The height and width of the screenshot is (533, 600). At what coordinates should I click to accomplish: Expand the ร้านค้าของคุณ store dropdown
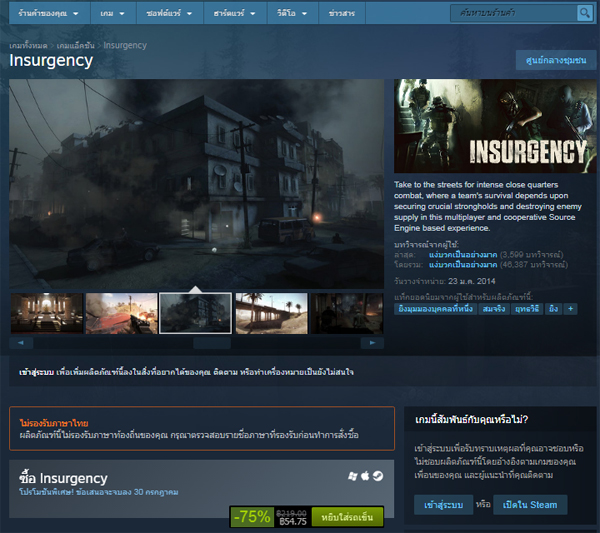coord(50,15)
